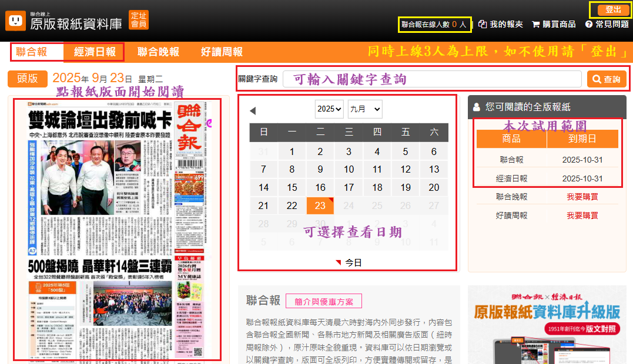The height and width of the screenshot is (364, 633).
Task: Switch to the 聯合晚報 tab
Action: pos(158,52)
